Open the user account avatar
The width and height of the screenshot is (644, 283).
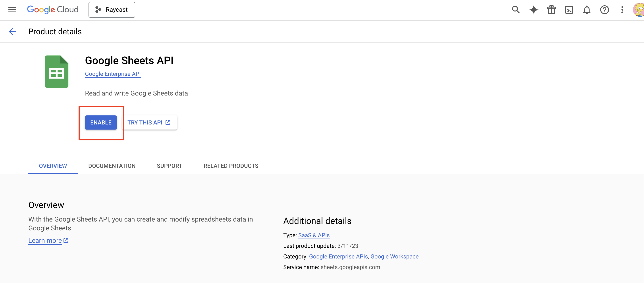[639, 10]
